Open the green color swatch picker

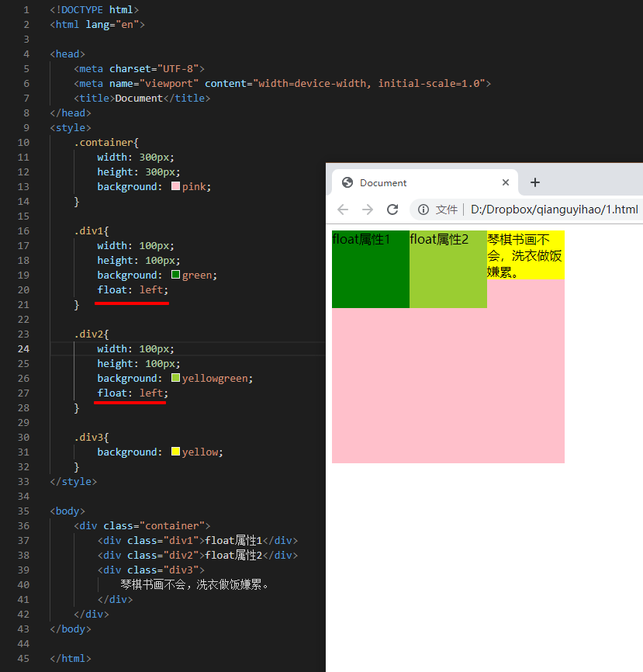click(x=175, y=274)
